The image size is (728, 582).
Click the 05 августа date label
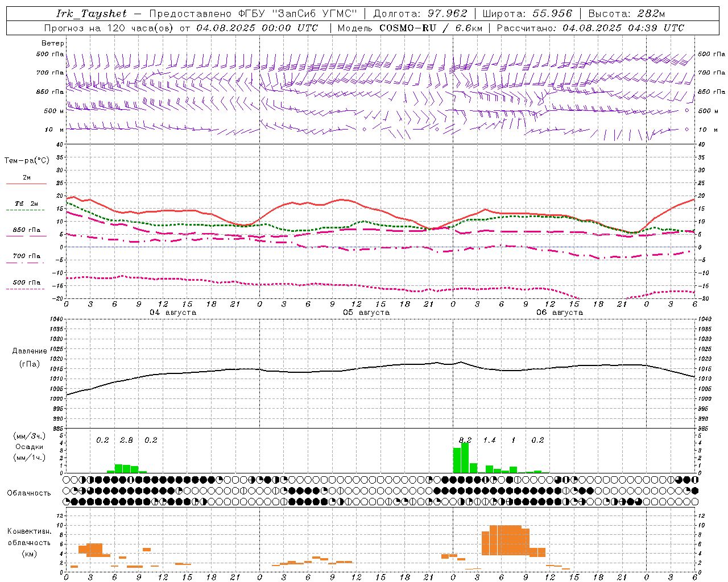(x=366, y=313)
